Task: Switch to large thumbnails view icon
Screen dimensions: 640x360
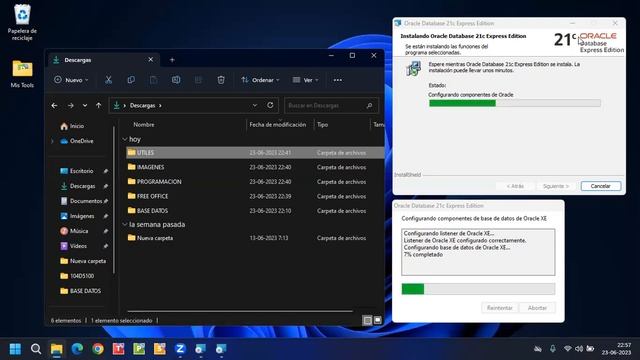Action: coord(378,320)
